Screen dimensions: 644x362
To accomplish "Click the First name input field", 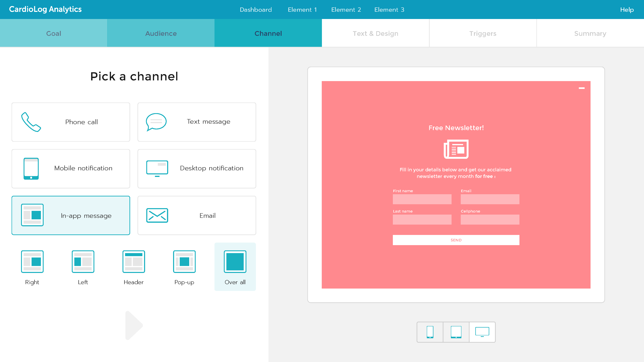I will pos(422,199).
